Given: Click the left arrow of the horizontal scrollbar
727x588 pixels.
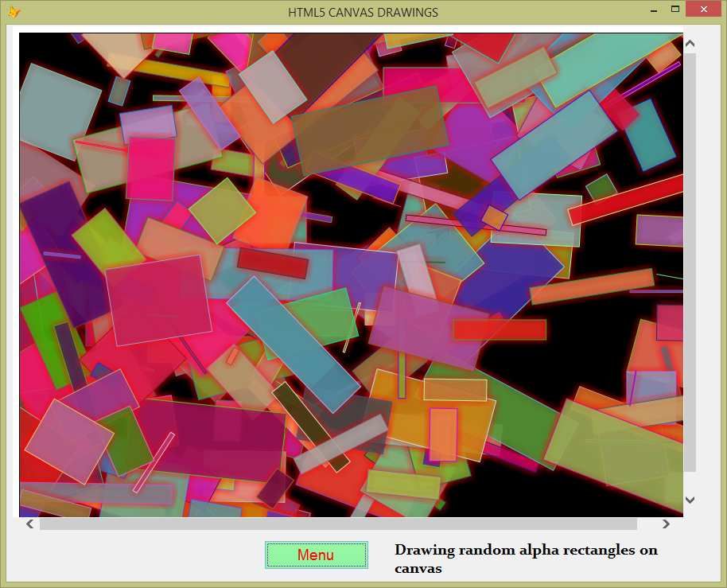Looking at the screenshot, I should 29,524.
